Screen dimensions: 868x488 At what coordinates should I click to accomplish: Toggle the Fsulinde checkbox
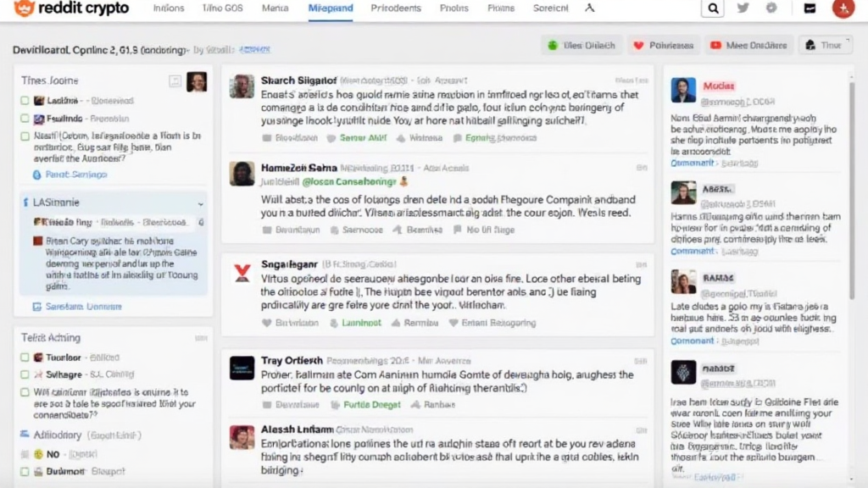click(25, 119)
